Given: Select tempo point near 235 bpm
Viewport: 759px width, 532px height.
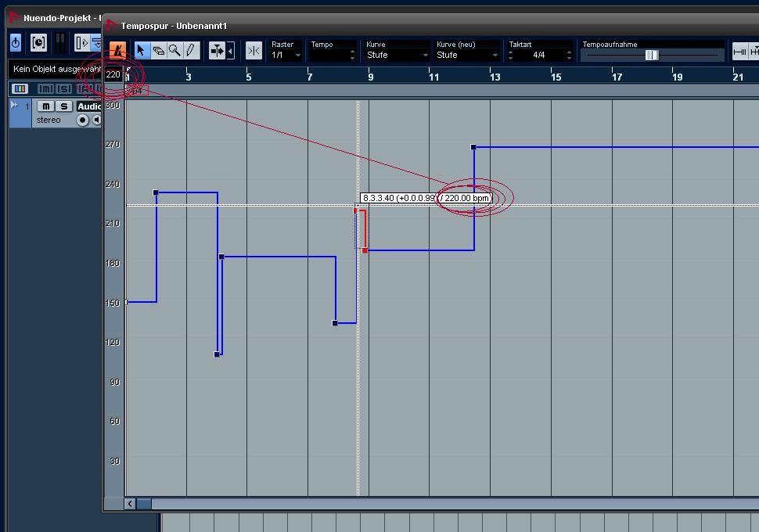Looking at the screenshot, I should [x=156, y=192].
